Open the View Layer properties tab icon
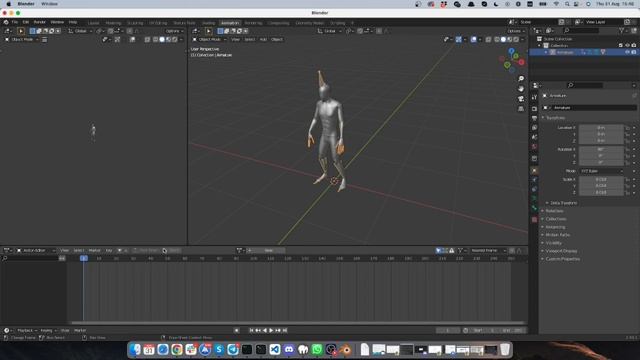The image size is (640, 360). (x=534, y=127)
